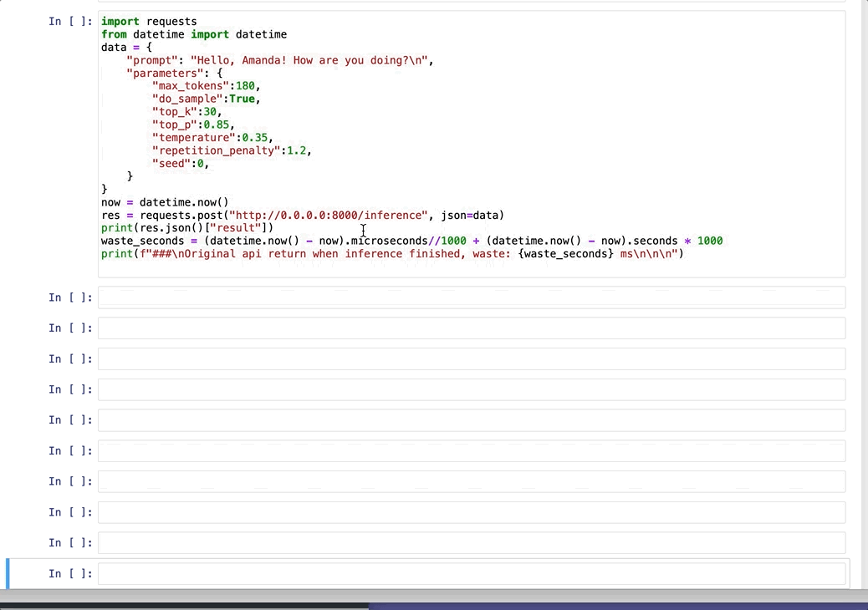Click the "temperature":0.35 line
The image size is (868, 610).
tap(212, 138)
